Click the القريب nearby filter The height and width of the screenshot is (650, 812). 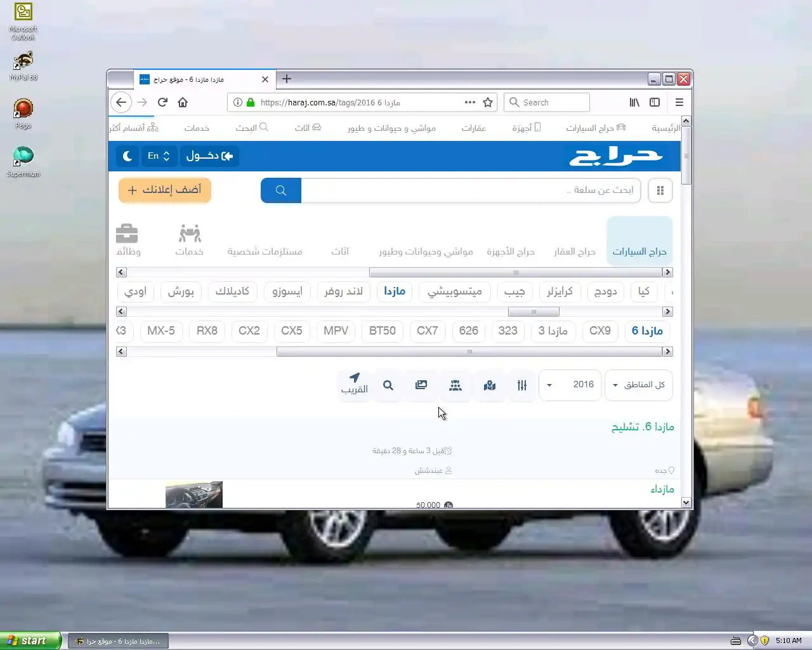355,384
